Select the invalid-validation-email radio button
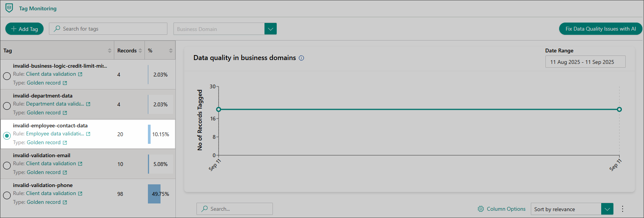The height and width of the screenshot is (218, 644). (x=7, y=166)
